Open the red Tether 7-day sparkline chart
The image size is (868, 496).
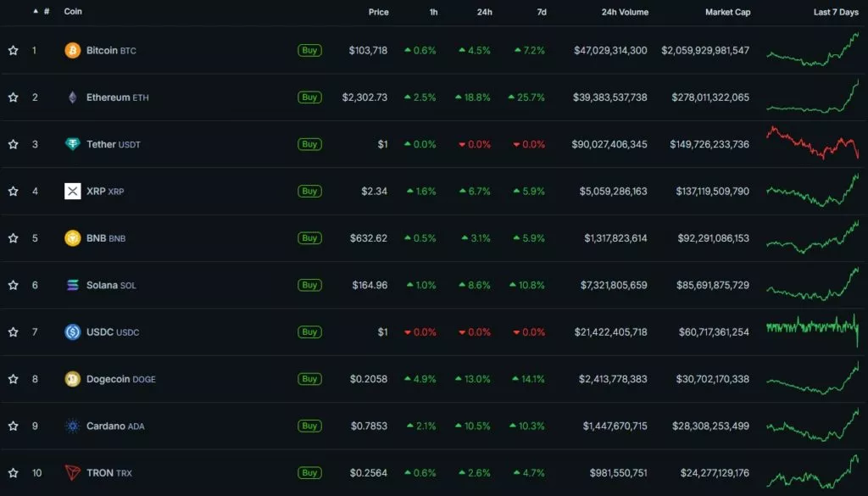(812, 142)
